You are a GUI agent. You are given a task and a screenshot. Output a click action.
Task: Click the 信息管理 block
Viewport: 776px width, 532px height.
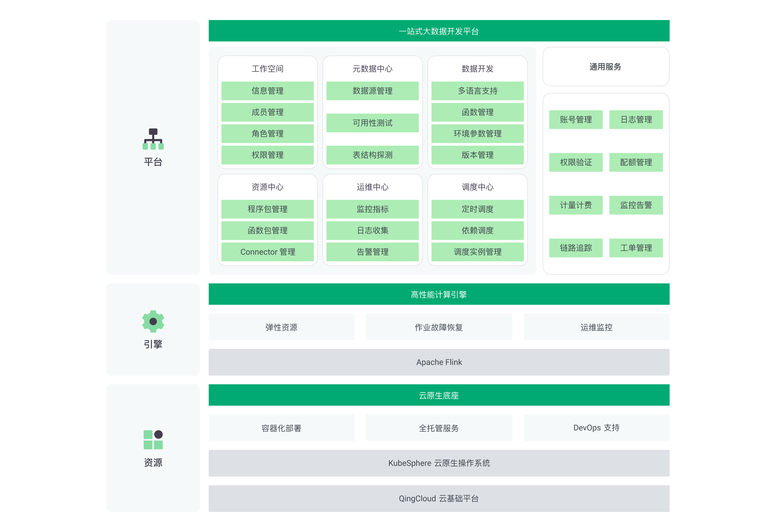tap(268, 91)
